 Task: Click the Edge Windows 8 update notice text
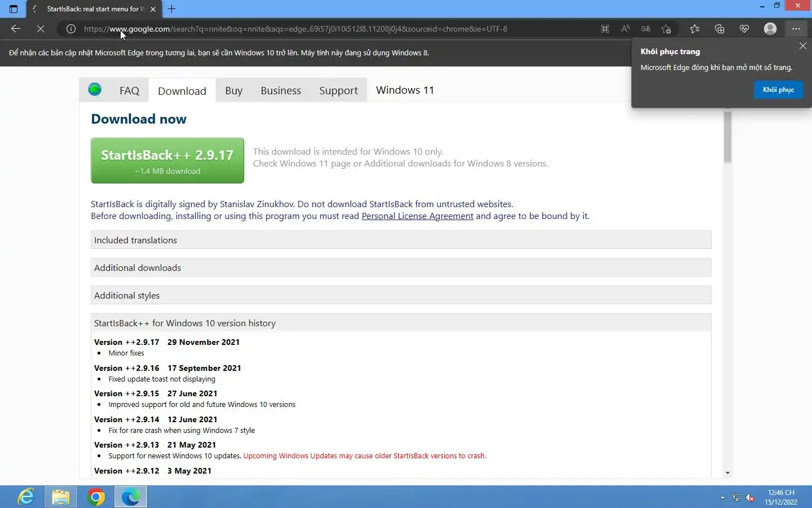coord(219,53)
